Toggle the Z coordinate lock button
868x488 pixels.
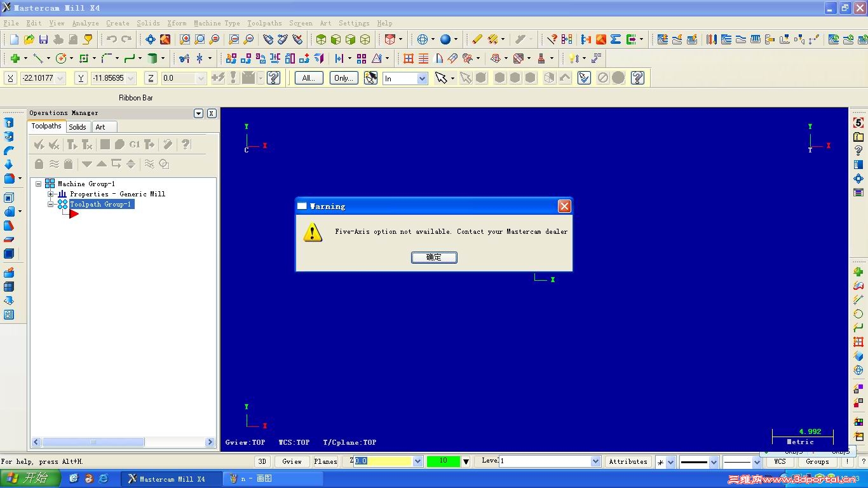click(151, 78)
